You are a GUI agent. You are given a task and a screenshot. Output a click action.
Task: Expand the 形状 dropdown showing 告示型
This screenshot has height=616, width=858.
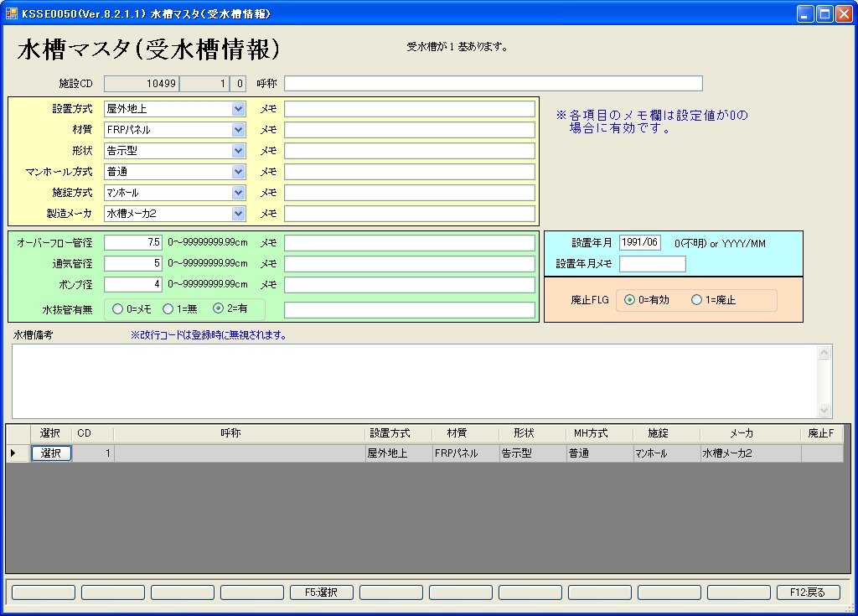click(238, 151)
